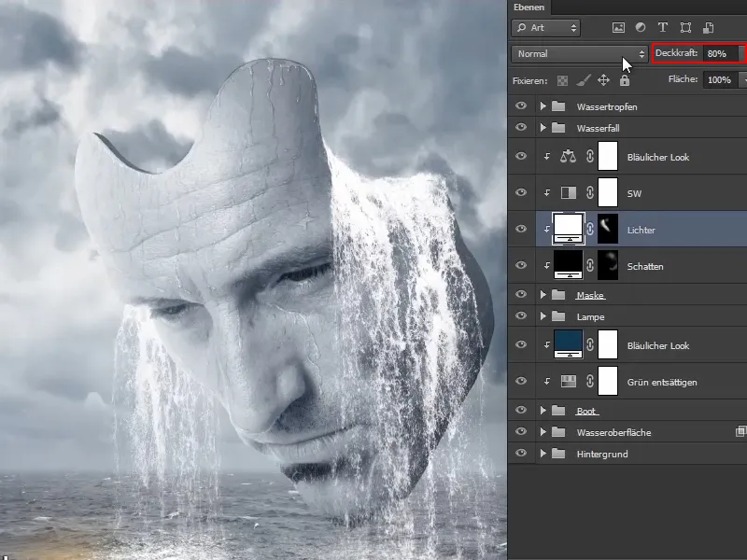This screenshot has height=560, width=747.
Task: Open the Normal blend mode dropdown
Action: (x=580, y=54)
